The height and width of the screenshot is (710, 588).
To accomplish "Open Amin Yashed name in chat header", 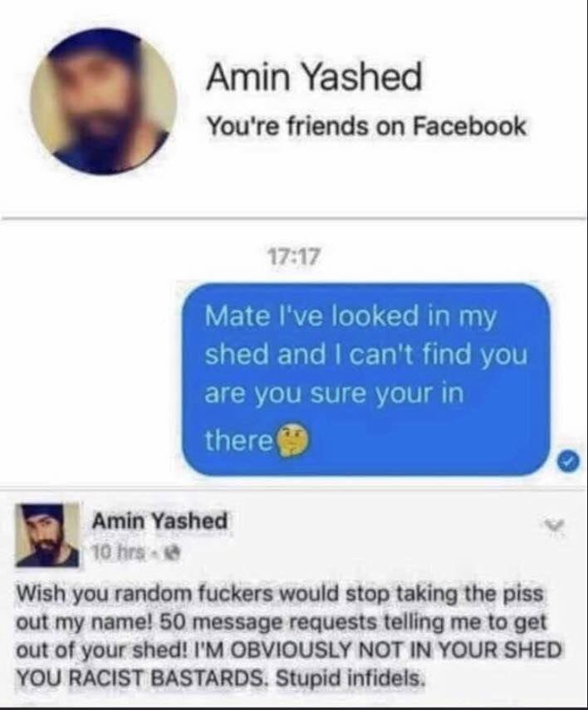I will point(315,76).
